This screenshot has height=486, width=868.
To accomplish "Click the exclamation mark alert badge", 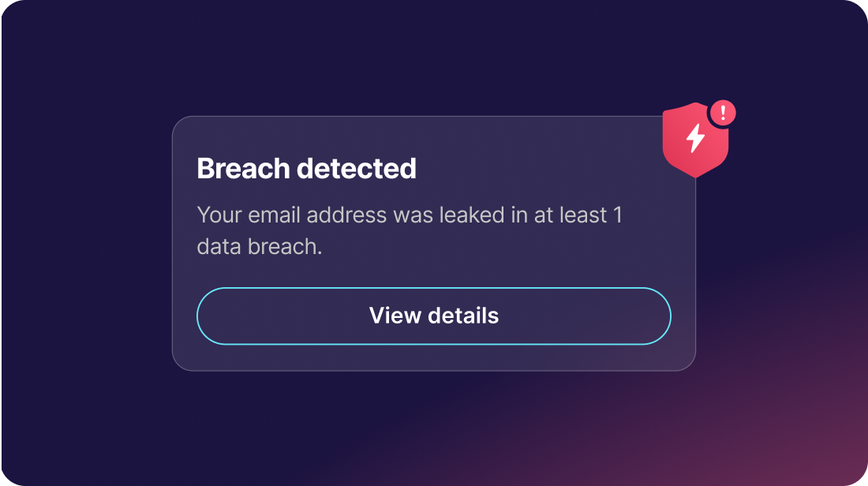I will 723,112.
